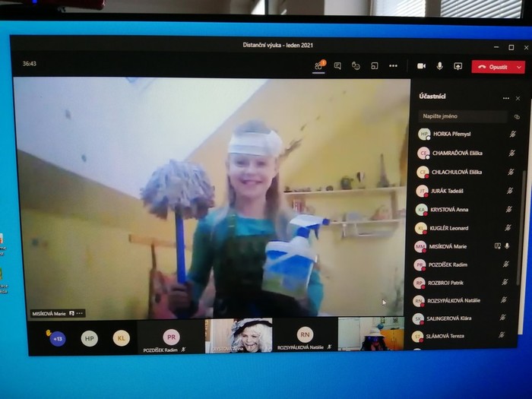Click muted mic icon for JURÁK Tadeáš

click(510, 191)
